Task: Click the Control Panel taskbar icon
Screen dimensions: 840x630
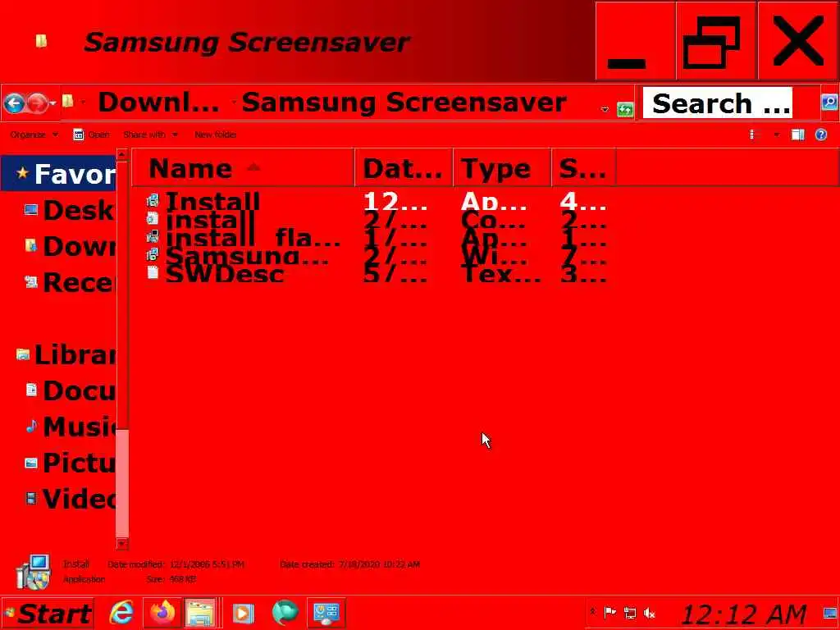Action: [326, 613]
